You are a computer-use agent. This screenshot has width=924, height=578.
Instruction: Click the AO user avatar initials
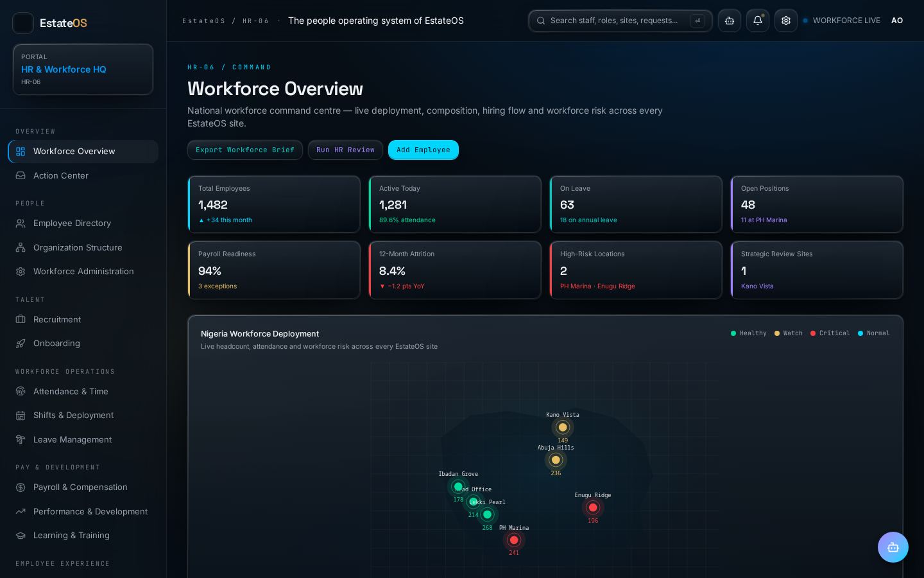pos(897,21)
